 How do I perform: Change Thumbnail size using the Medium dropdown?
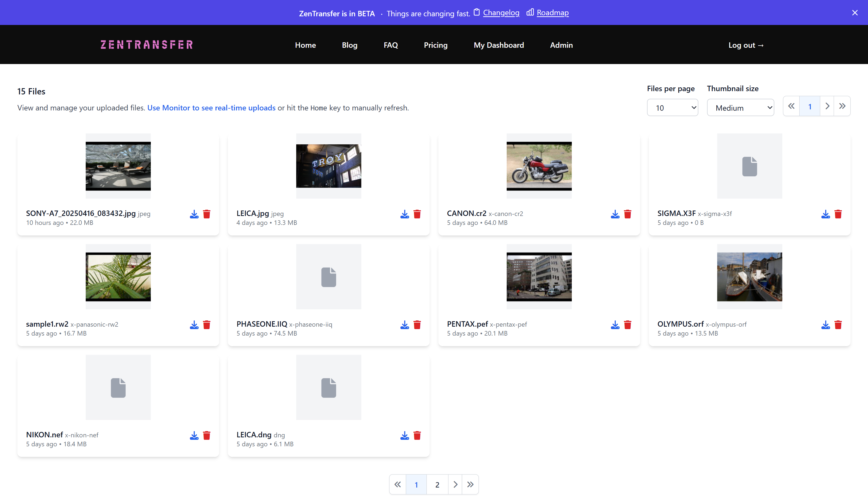point(741,107)
